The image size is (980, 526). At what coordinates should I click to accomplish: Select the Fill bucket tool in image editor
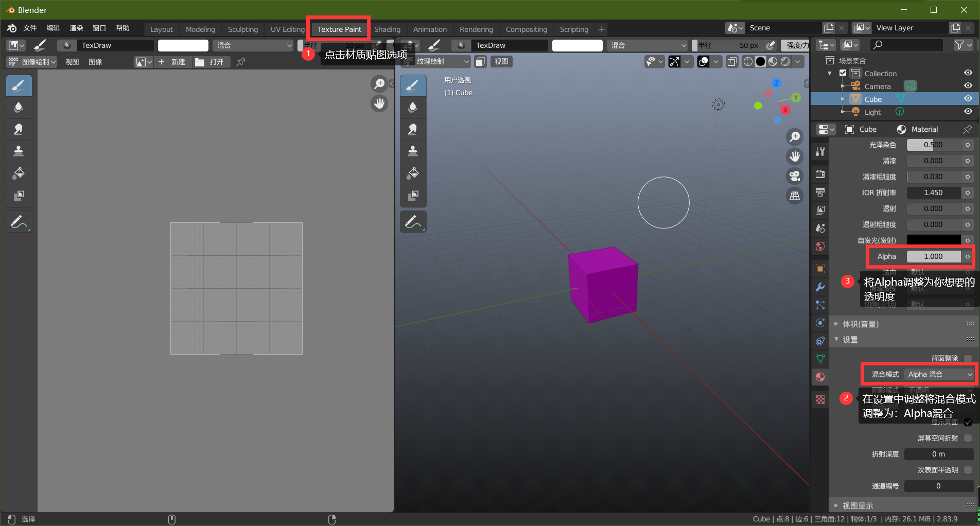pyautogui.click(x=19, y=173)
